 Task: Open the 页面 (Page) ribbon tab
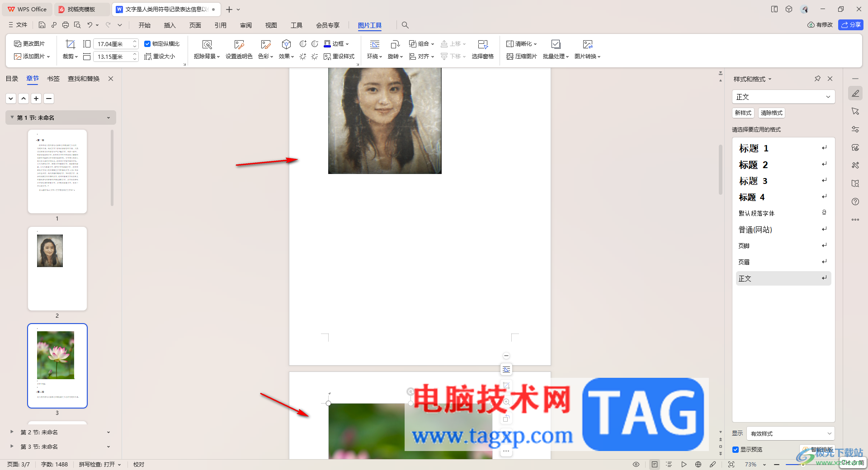click(195, 25)
